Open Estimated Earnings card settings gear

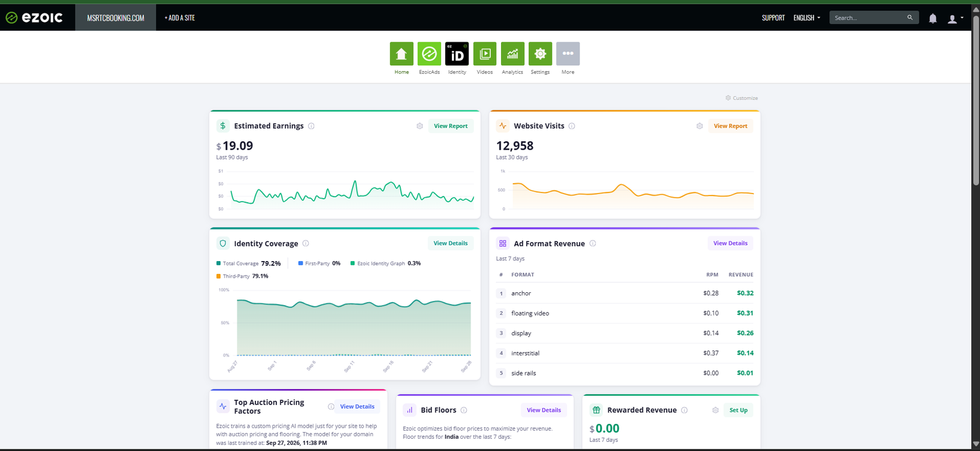(420, 126)
